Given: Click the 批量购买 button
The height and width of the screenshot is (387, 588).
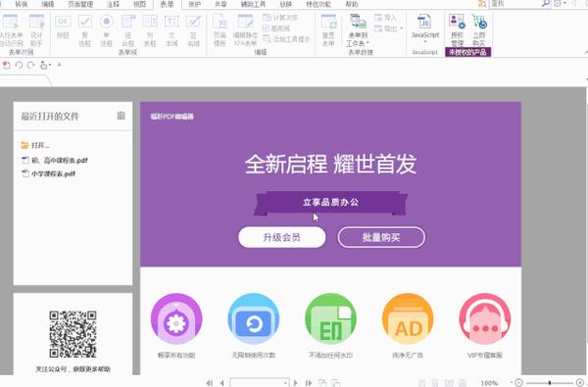Looking at the screenshot, I should click(x=381, y=237).
